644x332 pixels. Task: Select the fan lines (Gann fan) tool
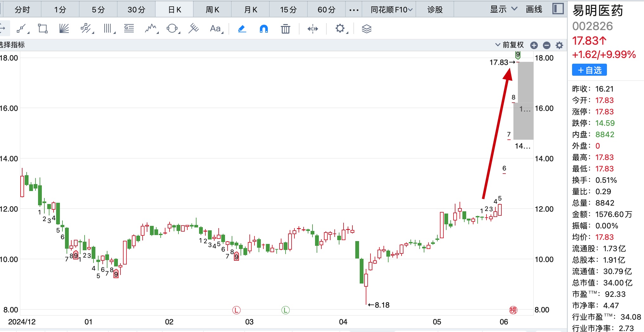64,29
